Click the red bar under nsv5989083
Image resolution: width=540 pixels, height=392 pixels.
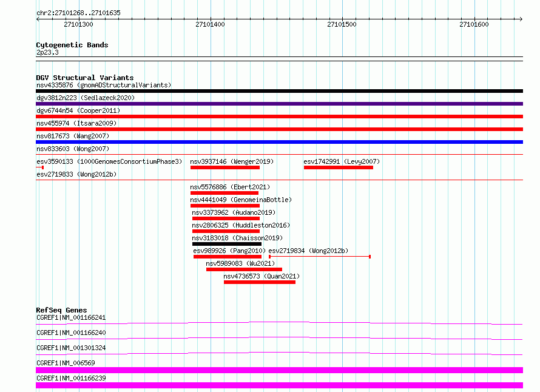coord(244,269)
